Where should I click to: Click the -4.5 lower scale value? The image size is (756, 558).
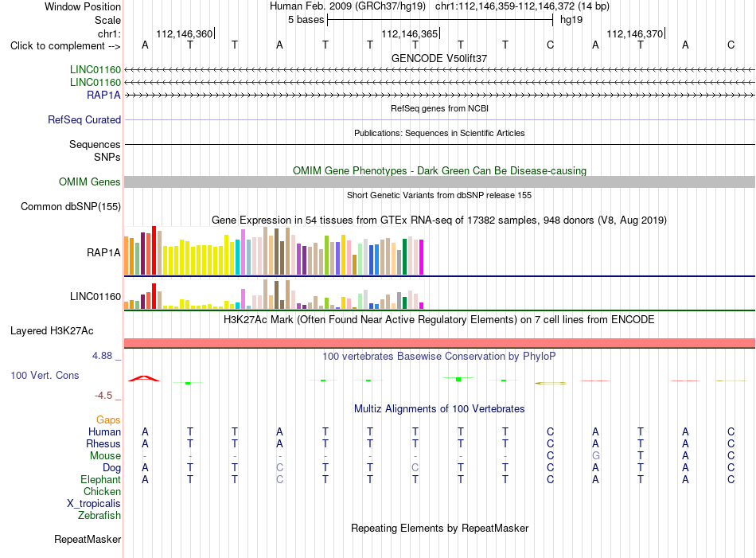[x=103, y=396]
